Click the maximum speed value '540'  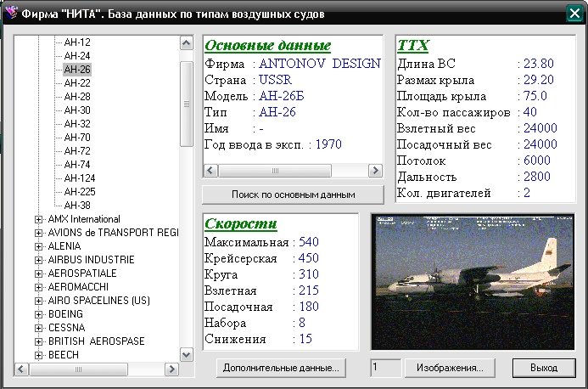[x=309, y=241]
